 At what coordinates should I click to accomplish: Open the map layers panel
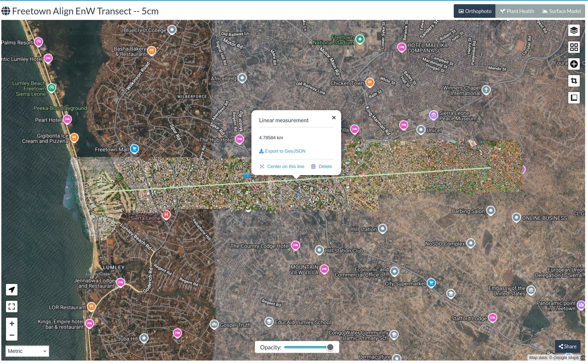tap(574, 30)
